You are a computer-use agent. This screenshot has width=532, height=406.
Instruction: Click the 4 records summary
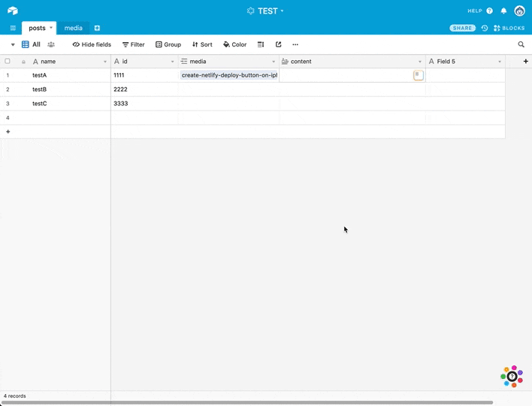(x=14, y=395)
